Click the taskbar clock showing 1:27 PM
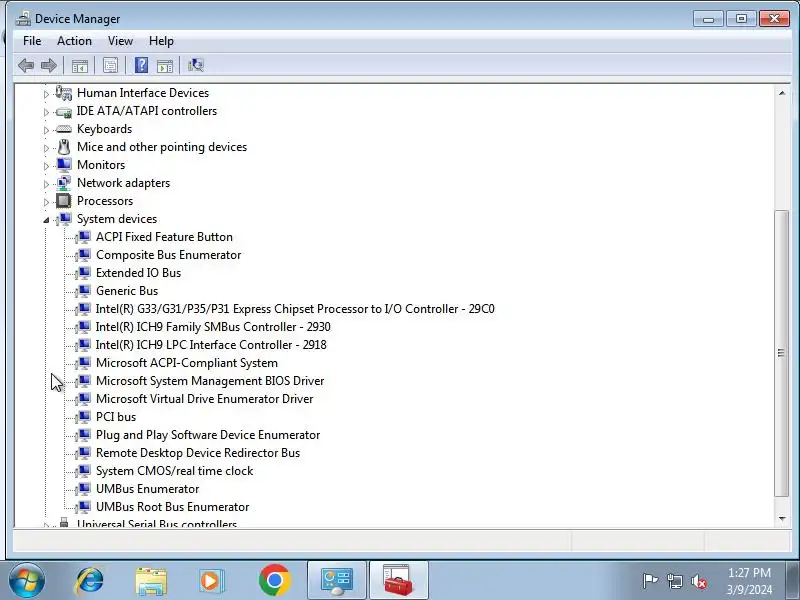The image size is (800, 600). point(749,572)
